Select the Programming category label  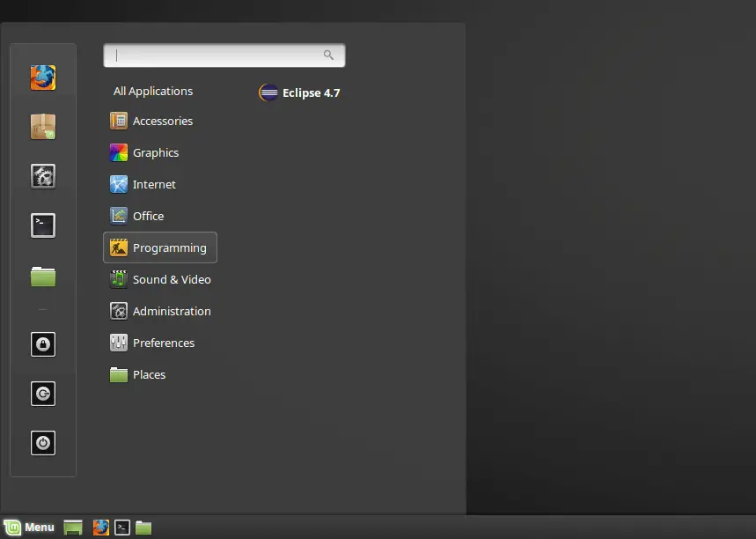(x=169, y=248)
